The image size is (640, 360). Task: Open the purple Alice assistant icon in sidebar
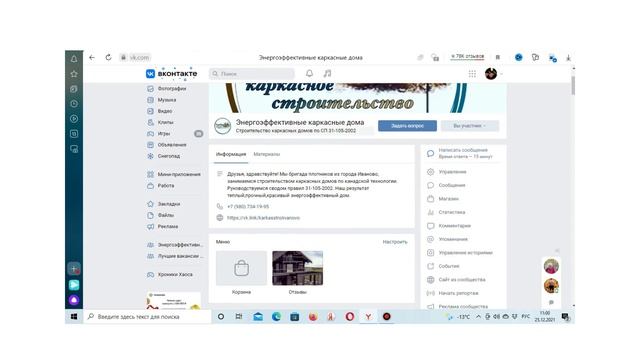point(74,300)
